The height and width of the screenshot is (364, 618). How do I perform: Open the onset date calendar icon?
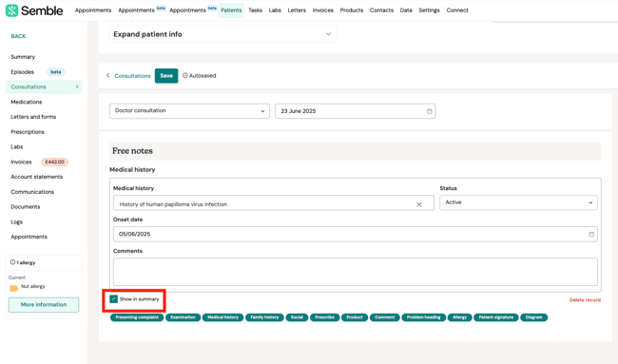(x=591, y=234)
